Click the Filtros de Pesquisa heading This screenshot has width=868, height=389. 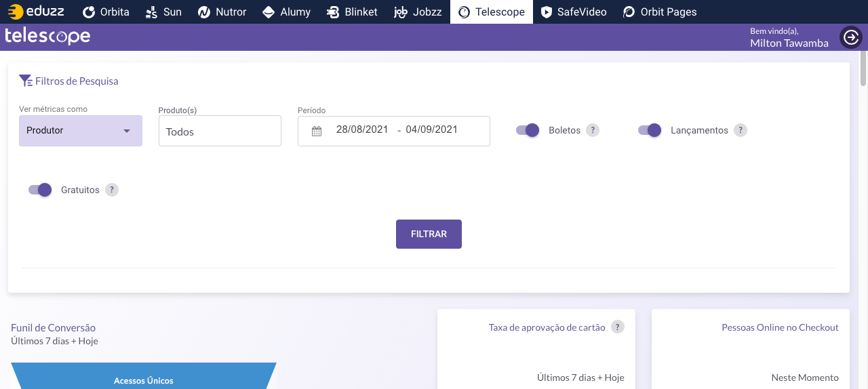pyautogui.click(x=77, y=81)
